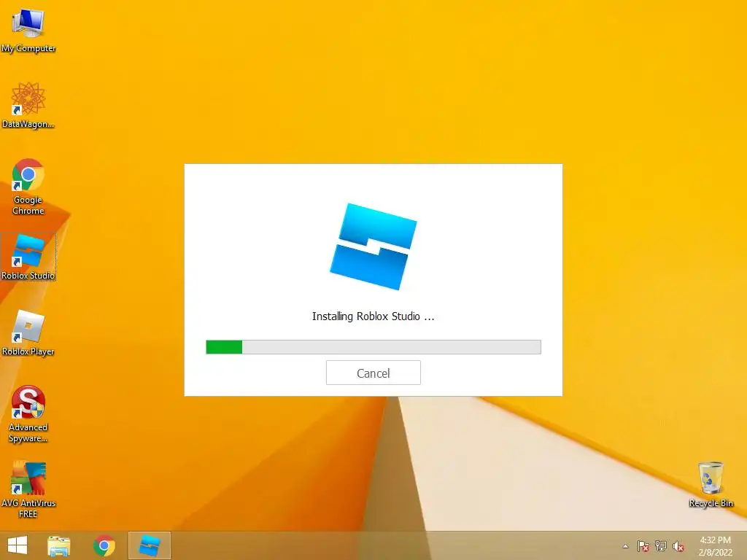Click the muted volume tray icon
The height and width of the screenshot is (560, 747).
678,546
